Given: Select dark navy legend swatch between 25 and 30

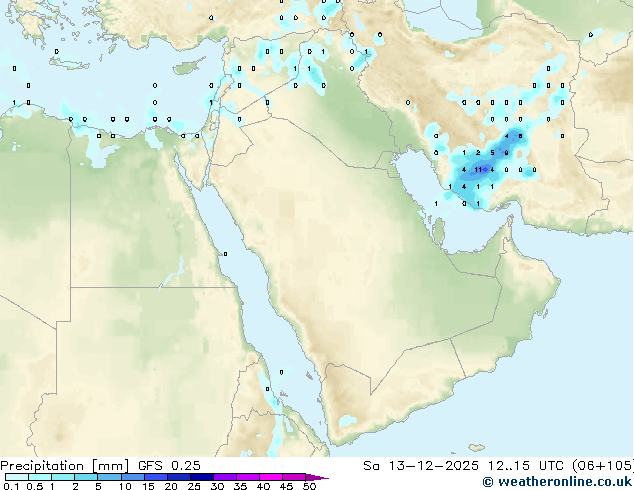Looking at the screenshot, I should (201, 477).
